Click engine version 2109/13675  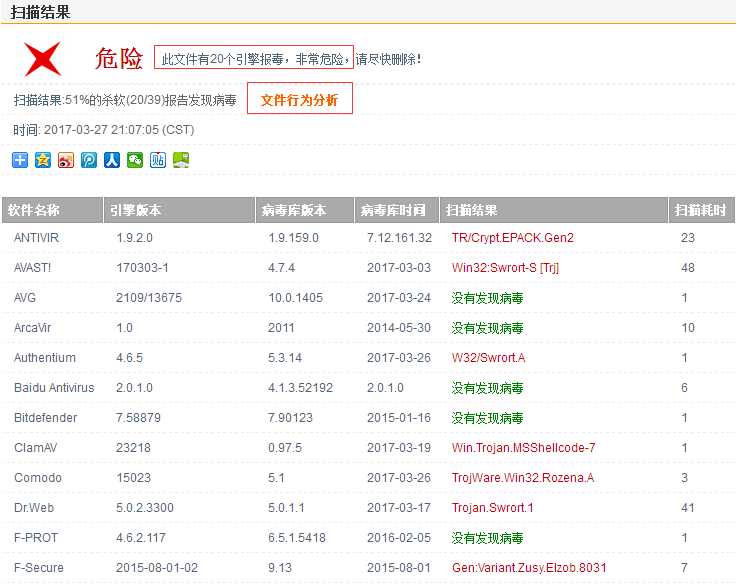[149, 298]
